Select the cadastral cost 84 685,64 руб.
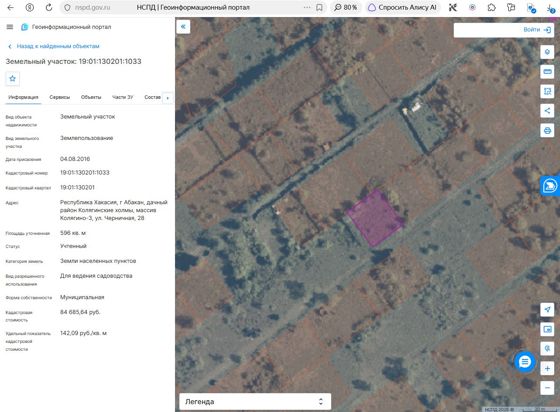This screenshot has height=412, width=560. [x=80, y=312]
